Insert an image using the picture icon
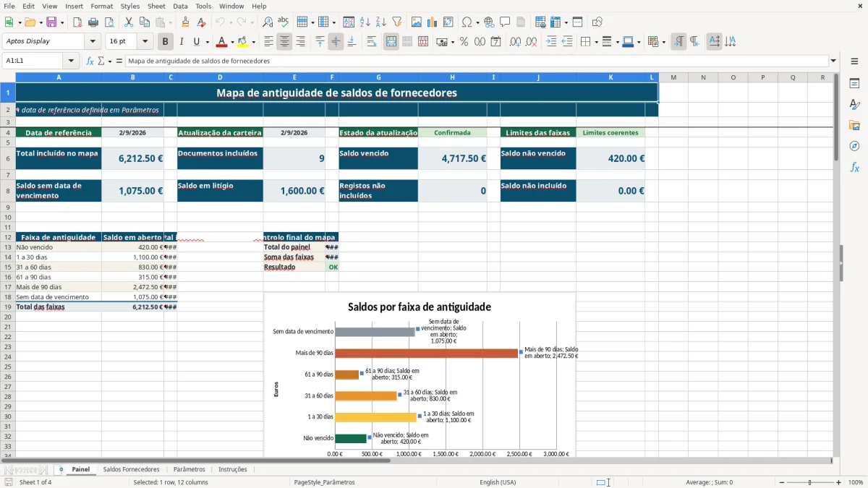Screen dimensions: 868x488 click(417, 22)
